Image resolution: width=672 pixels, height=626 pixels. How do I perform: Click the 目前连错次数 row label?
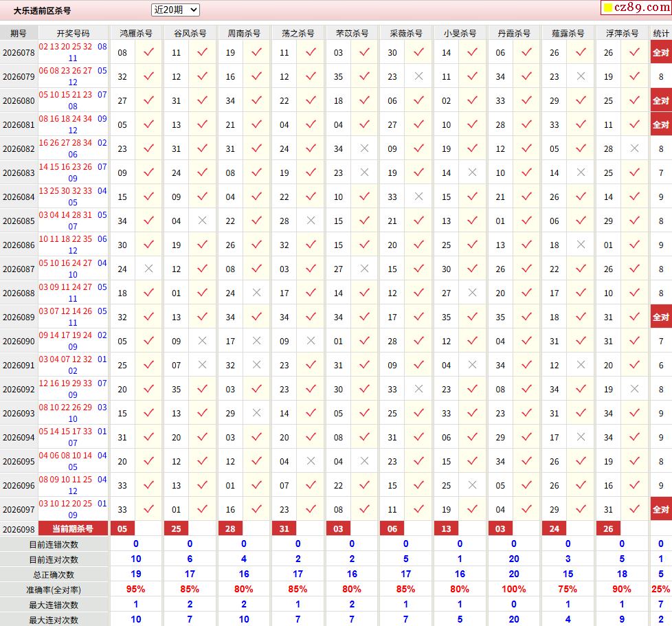(x=54, y=545)
